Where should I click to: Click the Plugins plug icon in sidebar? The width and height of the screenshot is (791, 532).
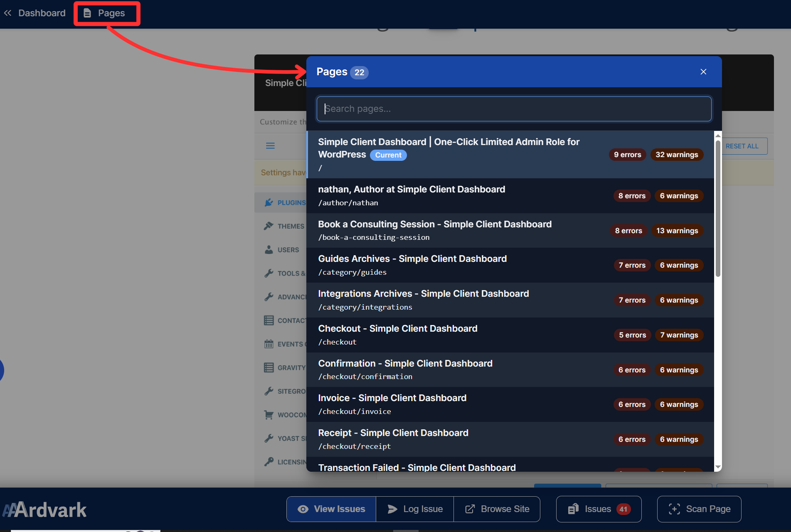(x=269, y=202)
